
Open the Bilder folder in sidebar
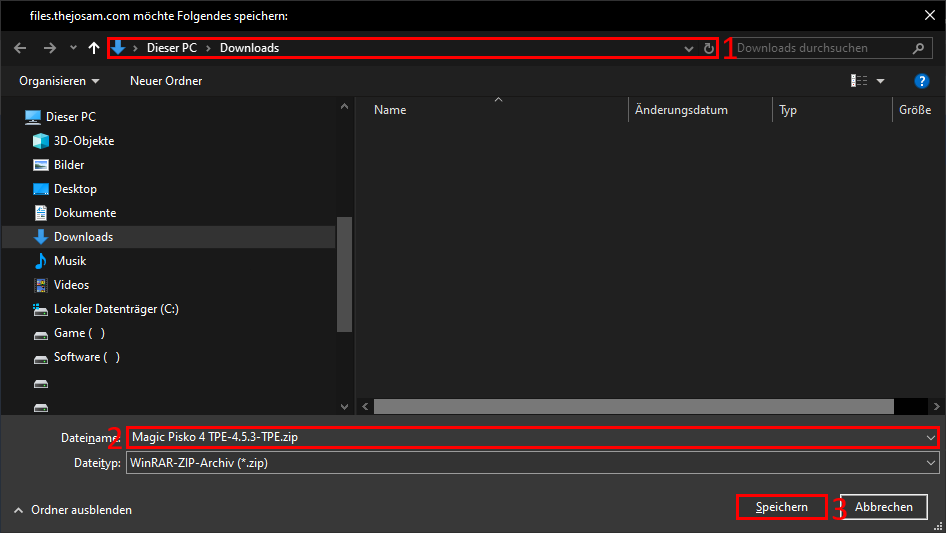click(69, 165)
